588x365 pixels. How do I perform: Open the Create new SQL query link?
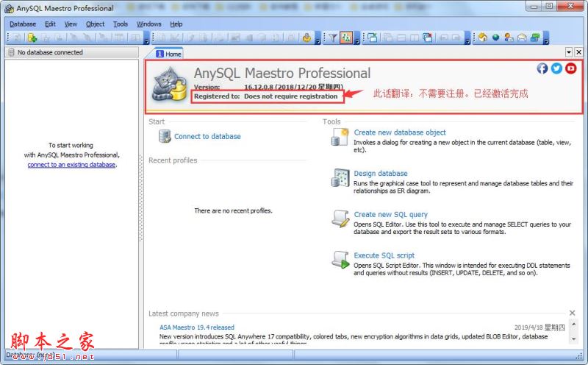coord(391,214)
